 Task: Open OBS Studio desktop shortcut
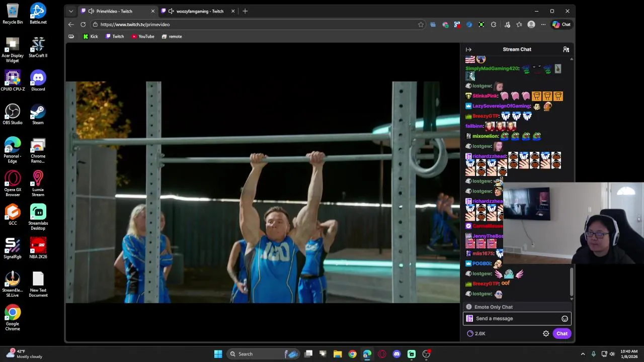tap(13, 114)
